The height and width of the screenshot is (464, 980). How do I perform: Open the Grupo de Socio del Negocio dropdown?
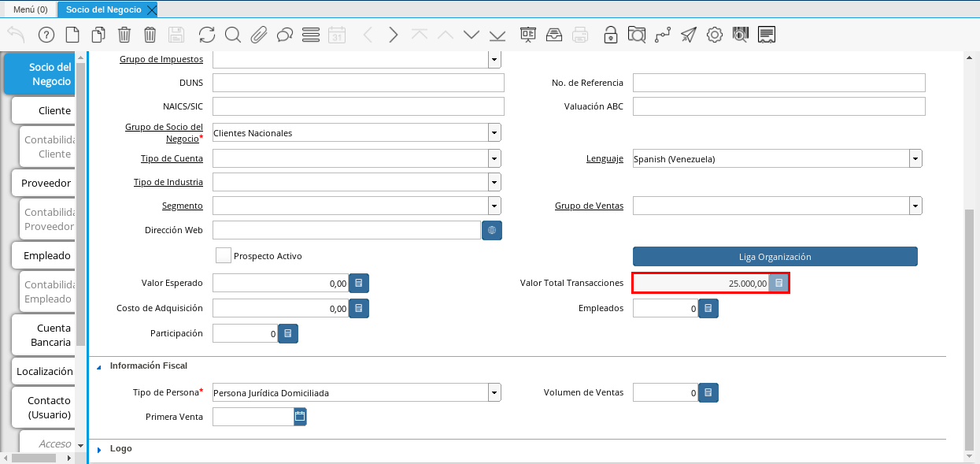point(494,133)
